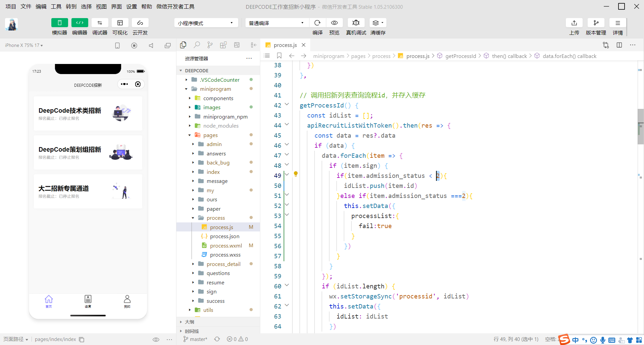Collapse the sidebar panel icon
This screenshot has width=644, height=345.
coord(254,45)
